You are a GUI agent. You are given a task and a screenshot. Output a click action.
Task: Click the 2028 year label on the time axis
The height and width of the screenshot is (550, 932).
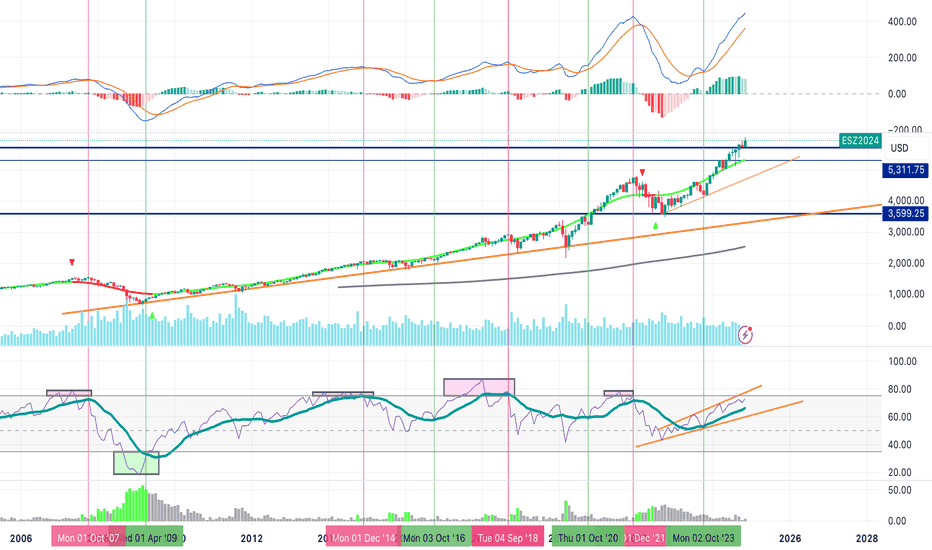(x=867, y=538)
